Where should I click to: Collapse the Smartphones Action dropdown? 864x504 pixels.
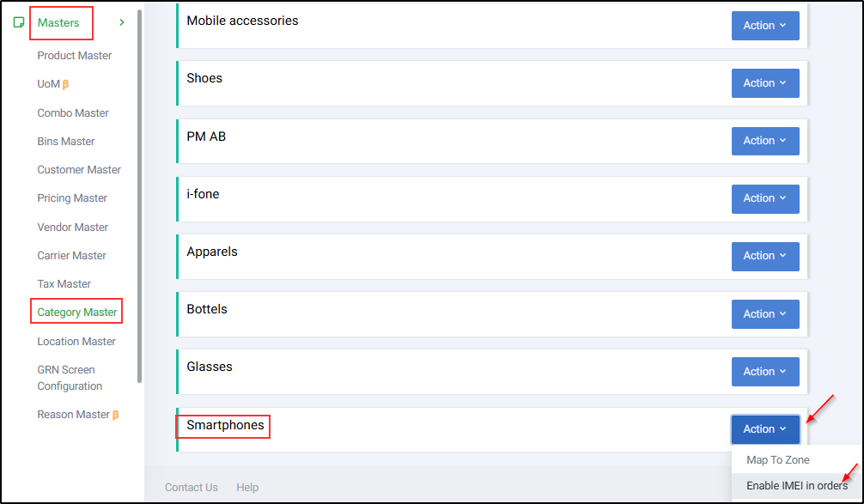(765, 429)
